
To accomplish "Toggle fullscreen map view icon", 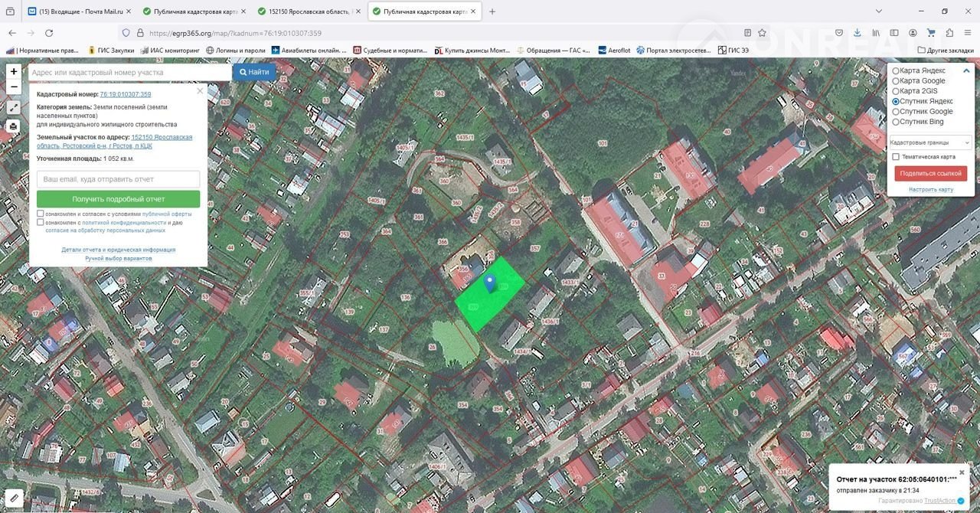I will pyautogui.click(x=13, y=107).
